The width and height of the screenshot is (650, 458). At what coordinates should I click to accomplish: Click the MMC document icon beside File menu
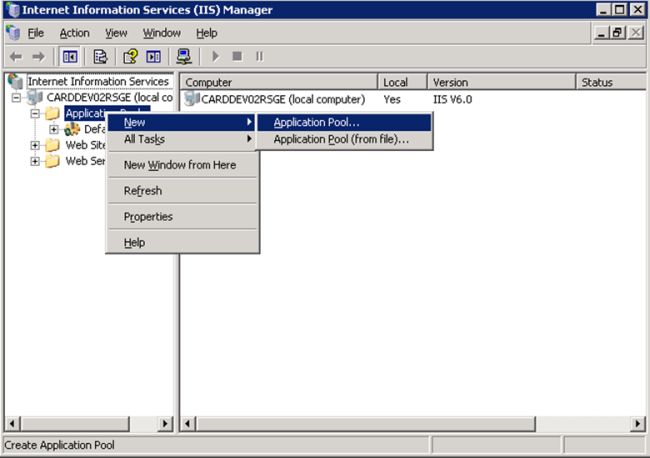click(13, 32)
